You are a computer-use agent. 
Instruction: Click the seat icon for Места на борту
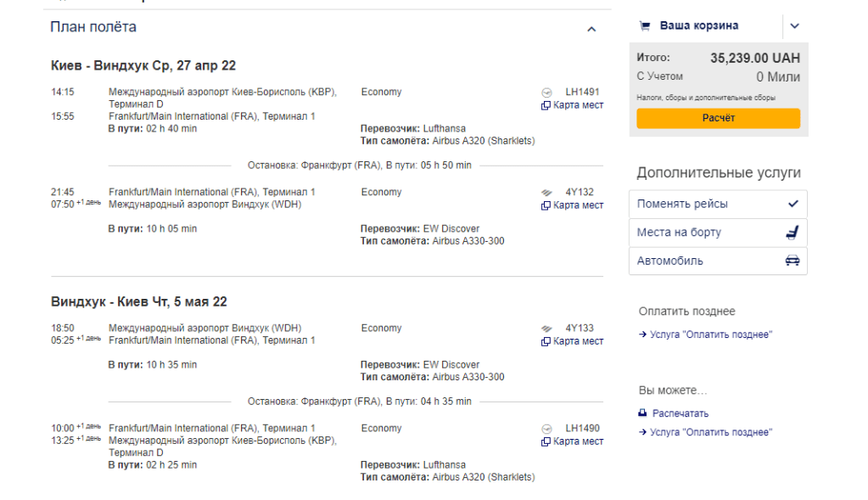pos(792,233)
